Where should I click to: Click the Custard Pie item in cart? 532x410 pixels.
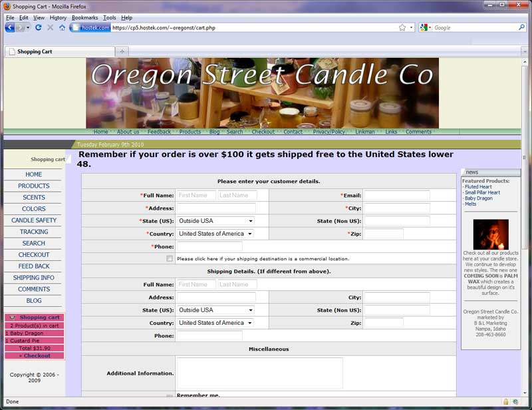[35, 341]
